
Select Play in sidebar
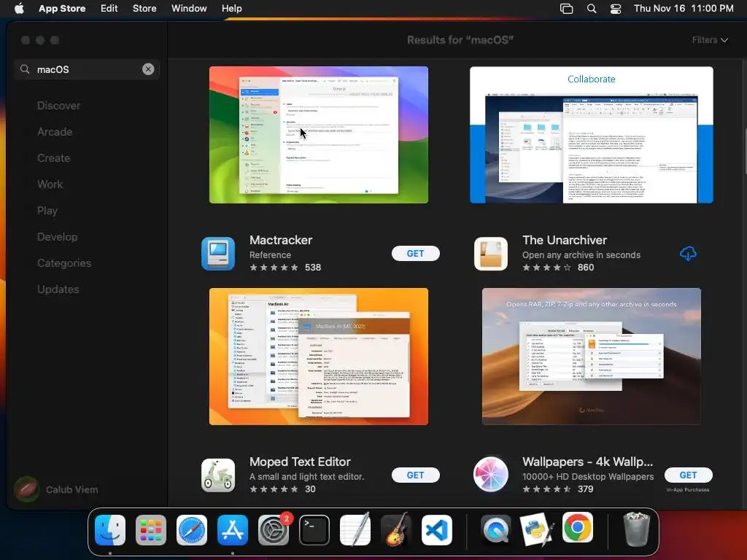[x=47, y=211]
